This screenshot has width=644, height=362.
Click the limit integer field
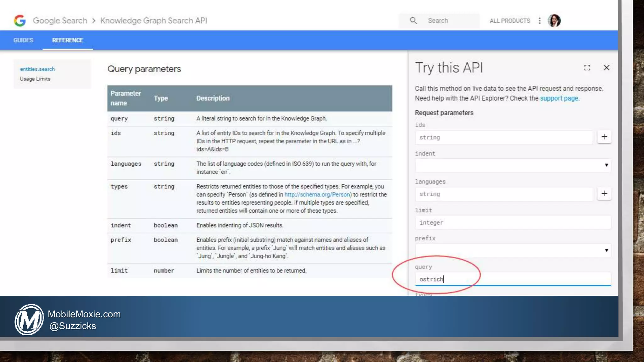pyautogui.click(x=513, y=222)
